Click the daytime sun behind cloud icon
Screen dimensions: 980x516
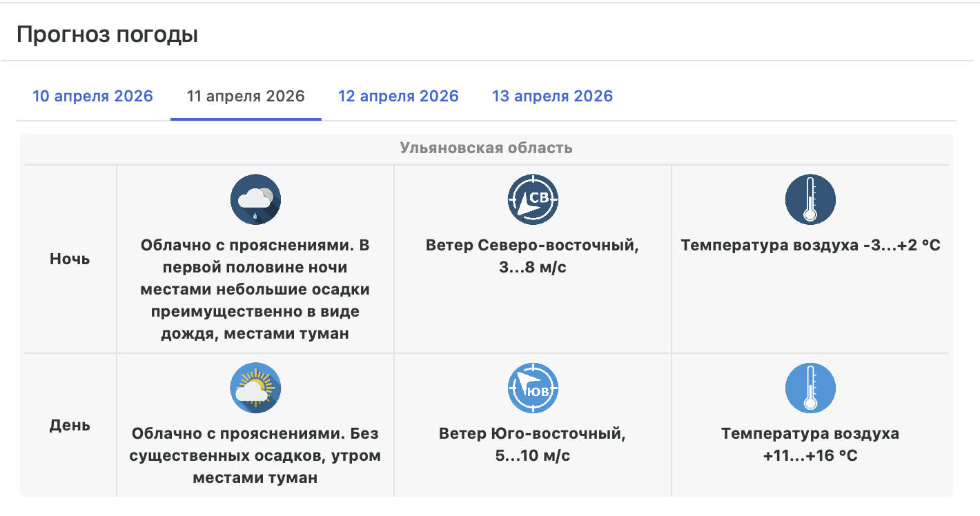click(x=255, y=388)
